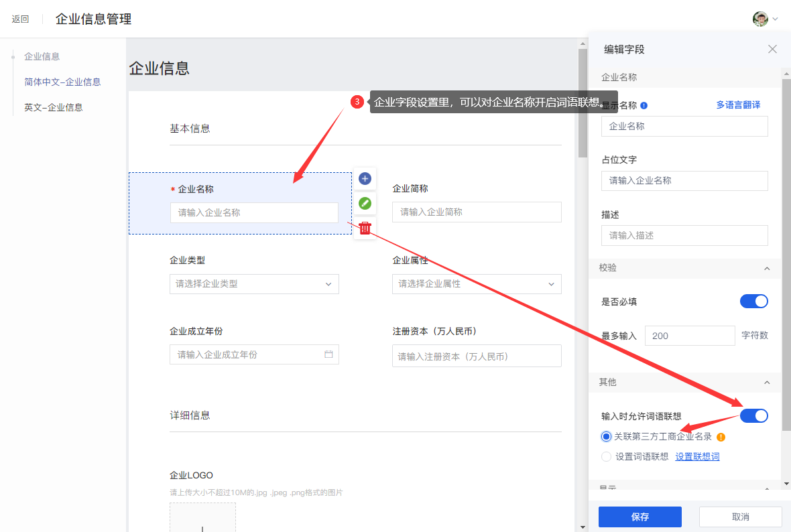Screen dimensions: 791x532
Task: Select the 设置词语联想 radio option
Action: pos(607,457)
